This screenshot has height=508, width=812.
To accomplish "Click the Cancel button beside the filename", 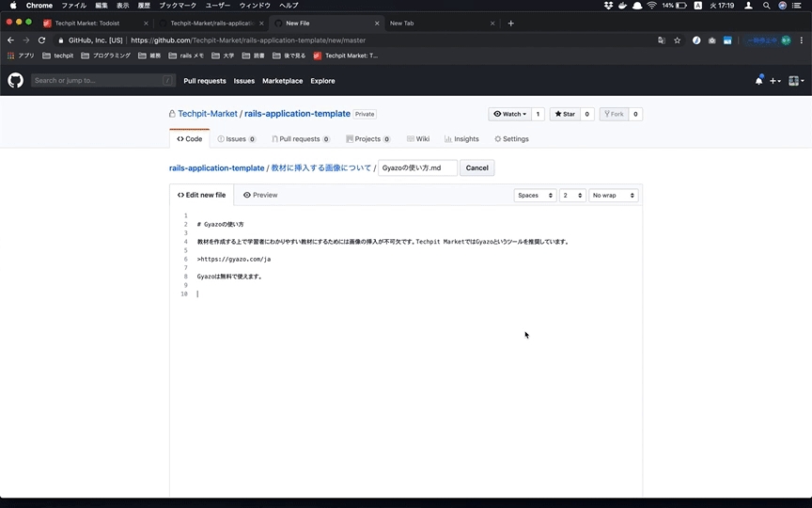I will 476,167.
